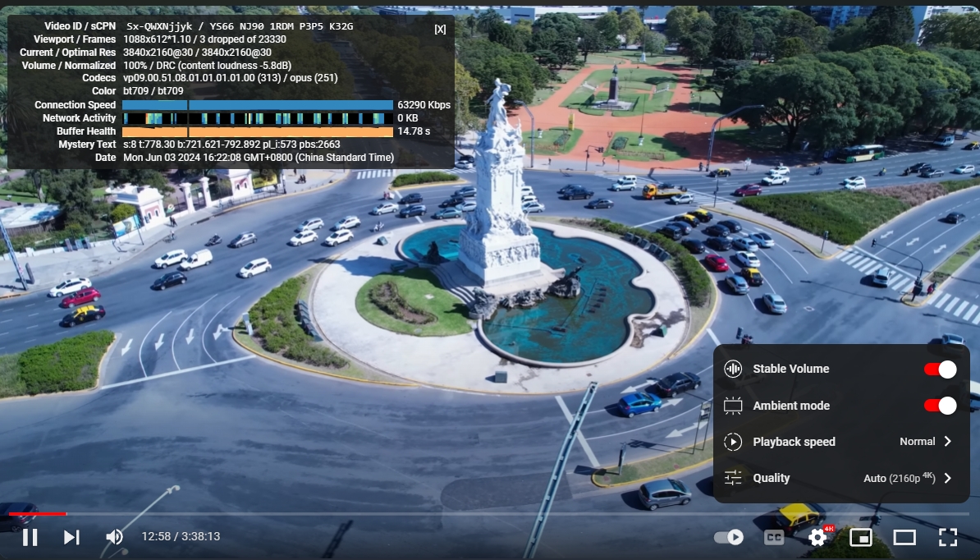Select the Playback speed menu item

(x=794, y=442)
